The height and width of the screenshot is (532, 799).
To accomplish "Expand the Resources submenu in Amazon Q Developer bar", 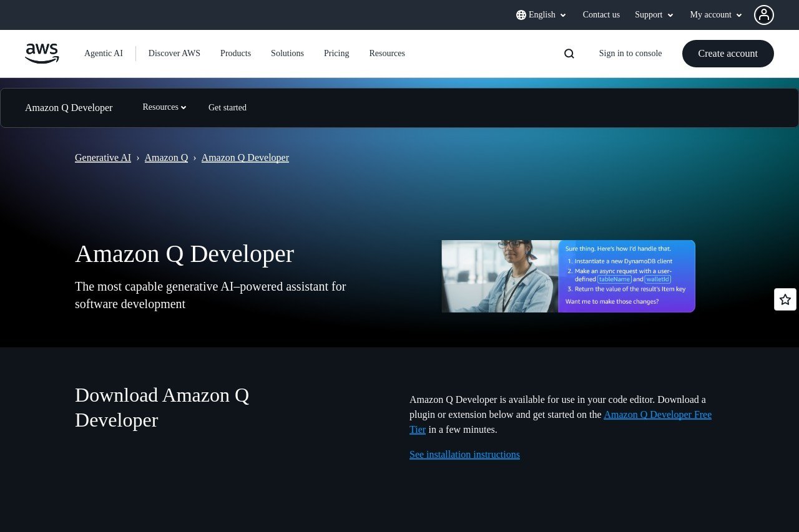I will (x=164, y=107).
